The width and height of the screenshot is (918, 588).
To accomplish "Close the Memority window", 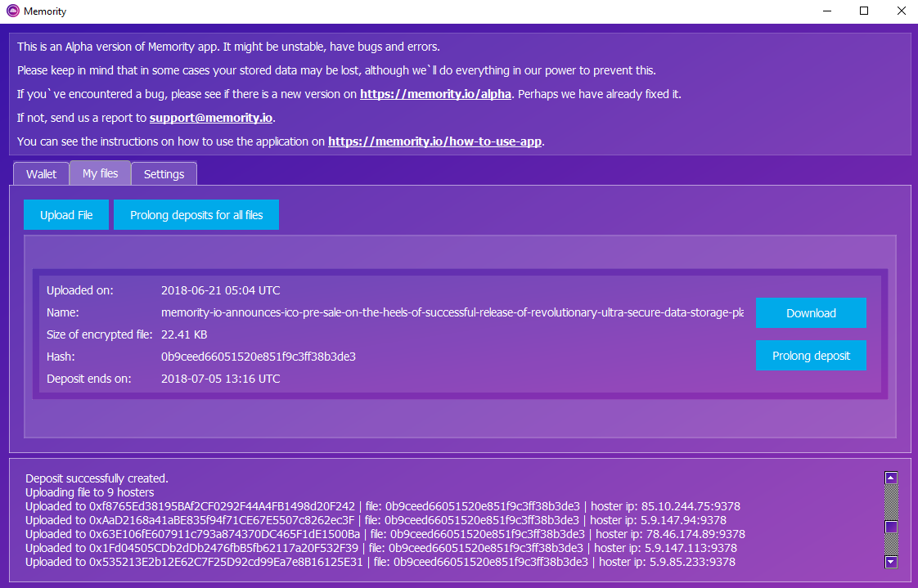I will (x=901, y=11).
